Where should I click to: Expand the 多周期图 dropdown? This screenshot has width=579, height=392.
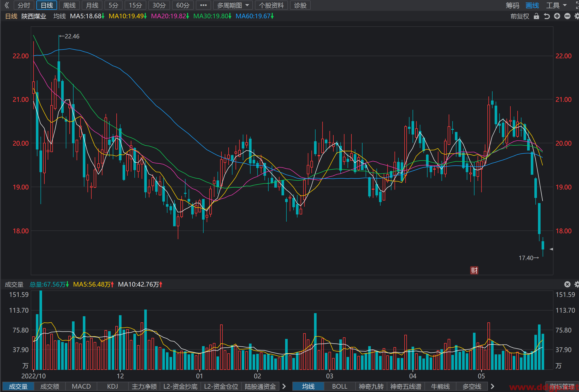click(x=233, y=5)
